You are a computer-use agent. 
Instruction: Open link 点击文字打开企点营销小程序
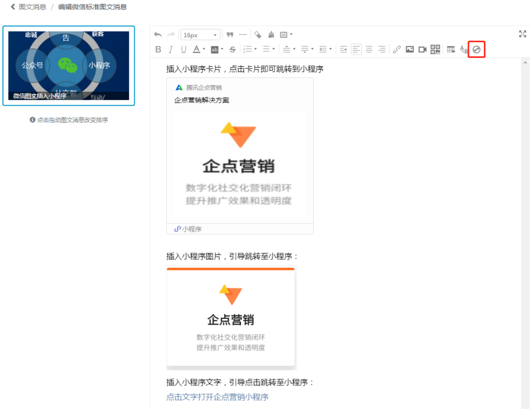coord(217,397)
